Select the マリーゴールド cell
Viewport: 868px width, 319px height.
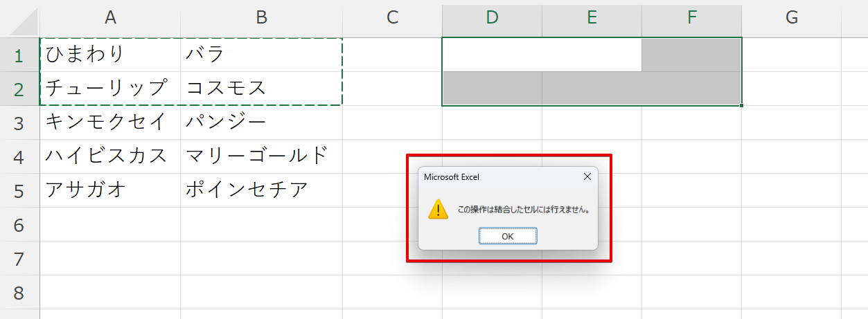[260, 156]
